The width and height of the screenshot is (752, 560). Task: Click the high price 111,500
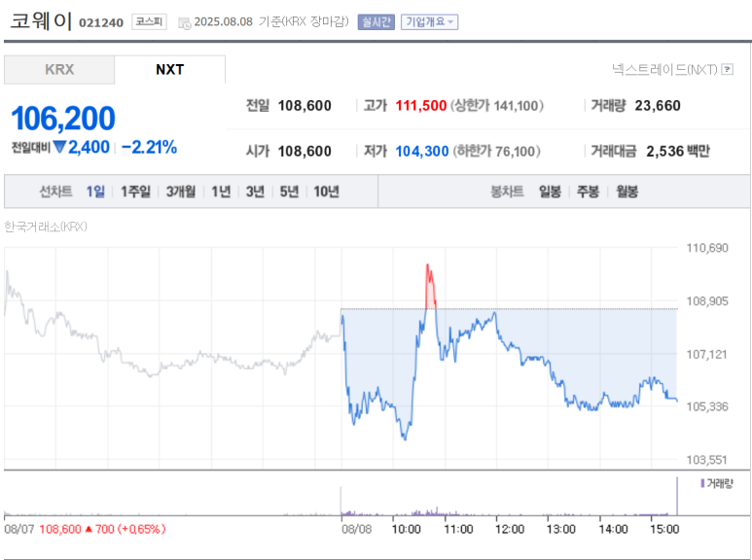pos(420,105)
